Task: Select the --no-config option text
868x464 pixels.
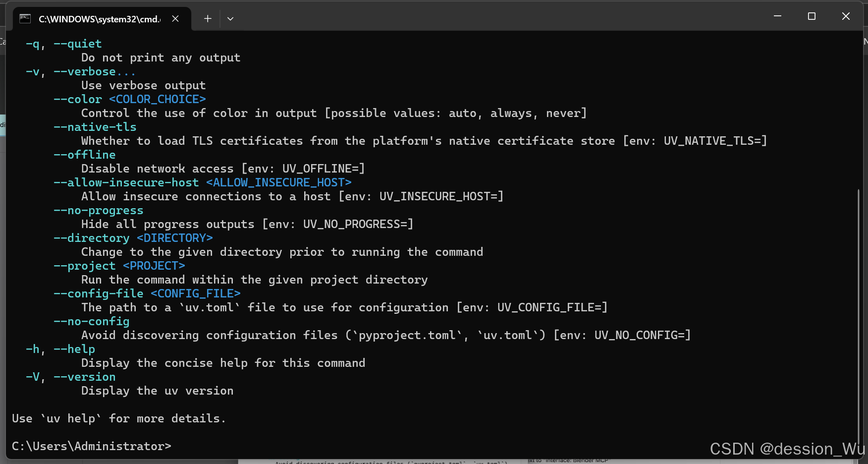Action: pos(91,321)
